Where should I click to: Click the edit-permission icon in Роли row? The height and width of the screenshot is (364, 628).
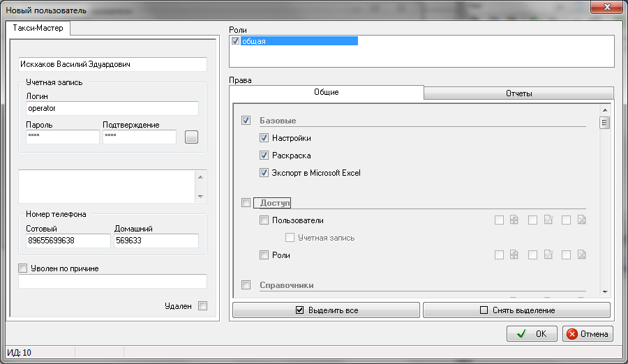tap(548, 255)
